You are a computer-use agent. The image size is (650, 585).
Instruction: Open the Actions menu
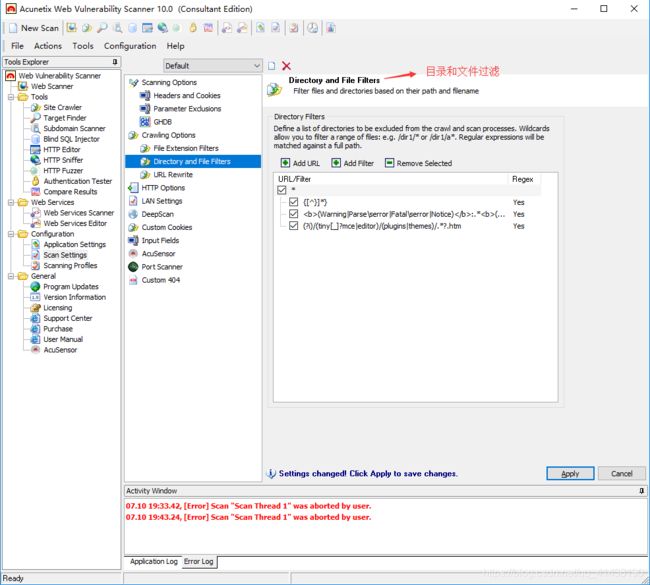tap(48, 46)
